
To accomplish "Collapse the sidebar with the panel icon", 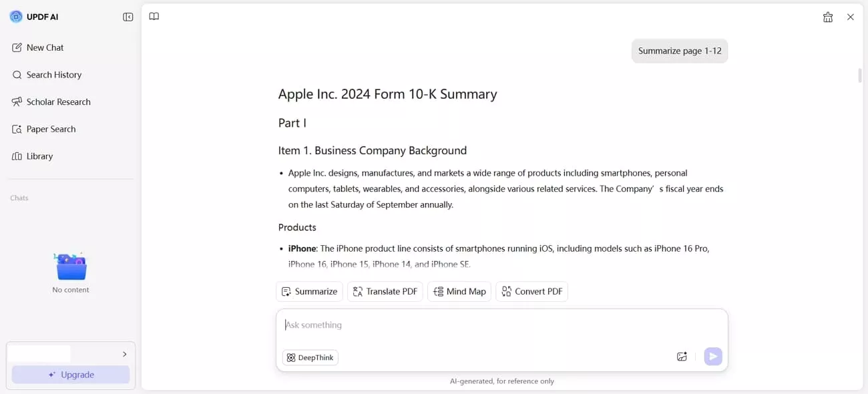I will 128,17.
